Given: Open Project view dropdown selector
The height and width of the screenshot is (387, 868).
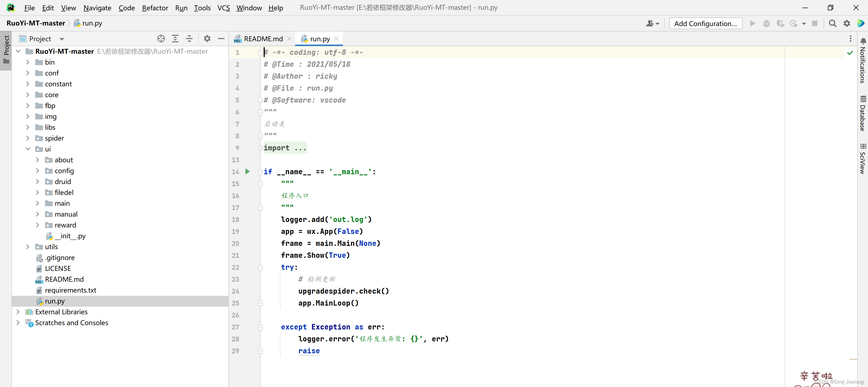Looking at the screenshot, I should point(62,39).
